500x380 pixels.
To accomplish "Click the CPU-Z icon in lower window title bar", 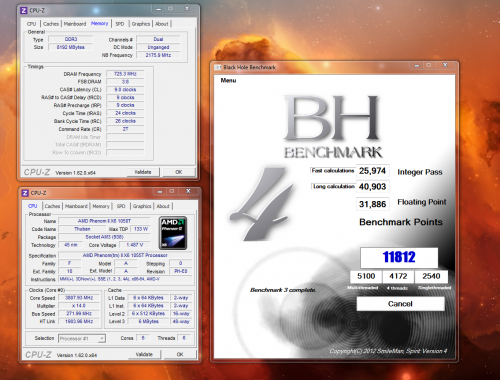I will (25, 193).
